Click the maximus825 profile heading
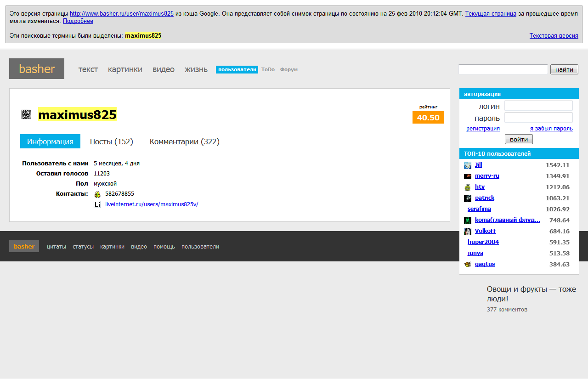This screenshot has width=588, height=379. point(77,115)
